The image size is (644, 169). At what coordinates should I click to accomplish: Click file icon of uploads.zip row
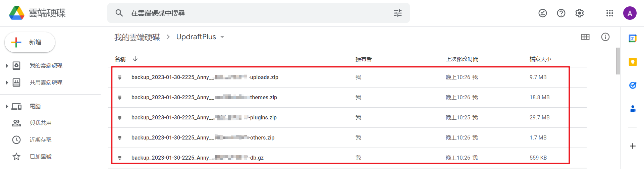pyautogui.click(x=120, y=77)
